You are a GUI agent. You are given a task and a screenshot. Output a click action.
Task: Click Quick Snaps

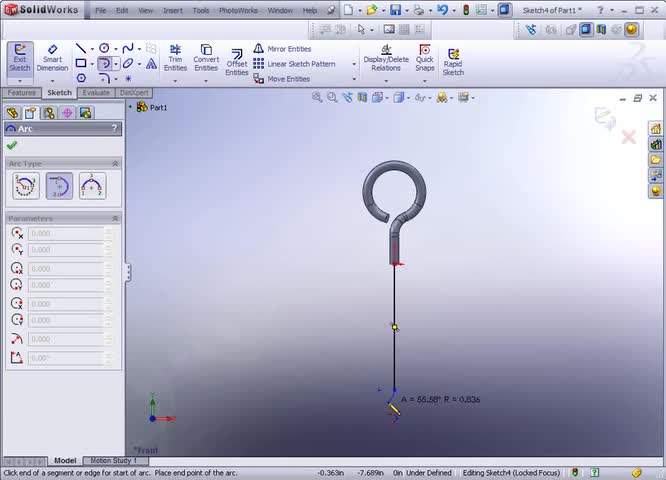(x=425, y=59)
